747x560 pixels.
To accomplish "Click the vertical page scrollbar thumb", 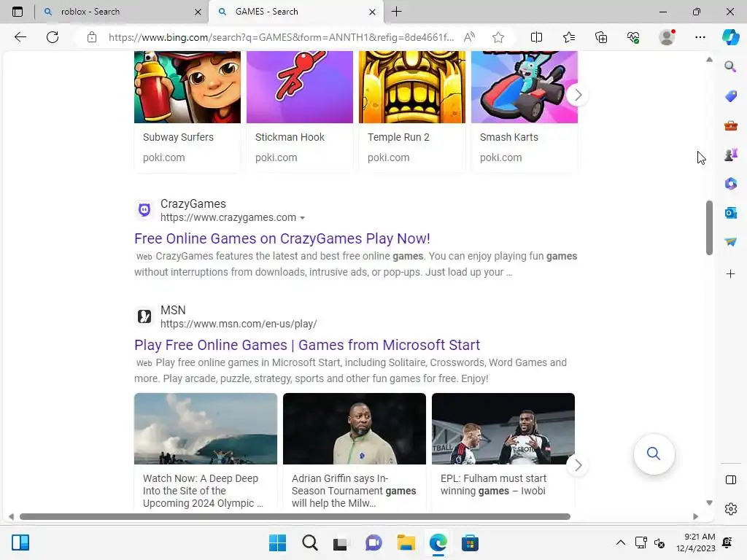I will 709,227.
